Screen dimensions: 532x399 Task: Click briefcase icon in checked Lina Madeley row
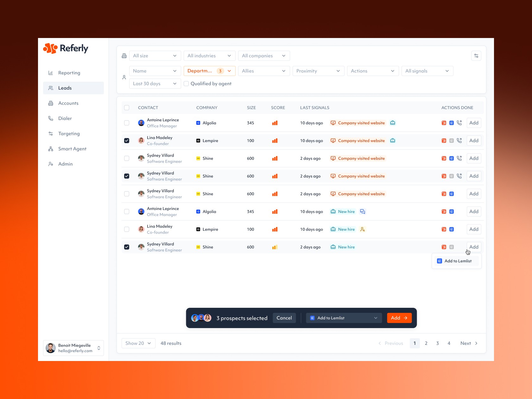pyautogui.click(x=393, y=141)
